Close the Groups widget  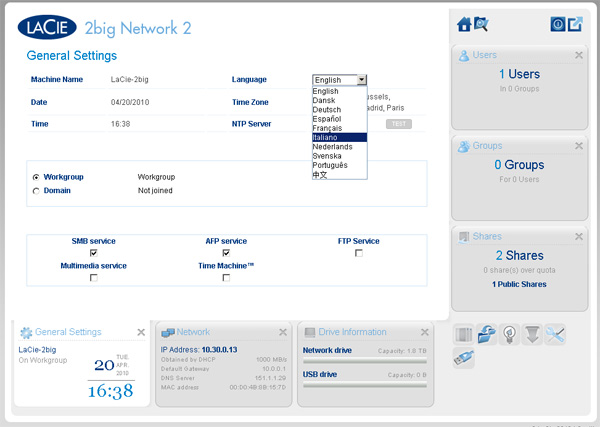[x=579, y=146]
